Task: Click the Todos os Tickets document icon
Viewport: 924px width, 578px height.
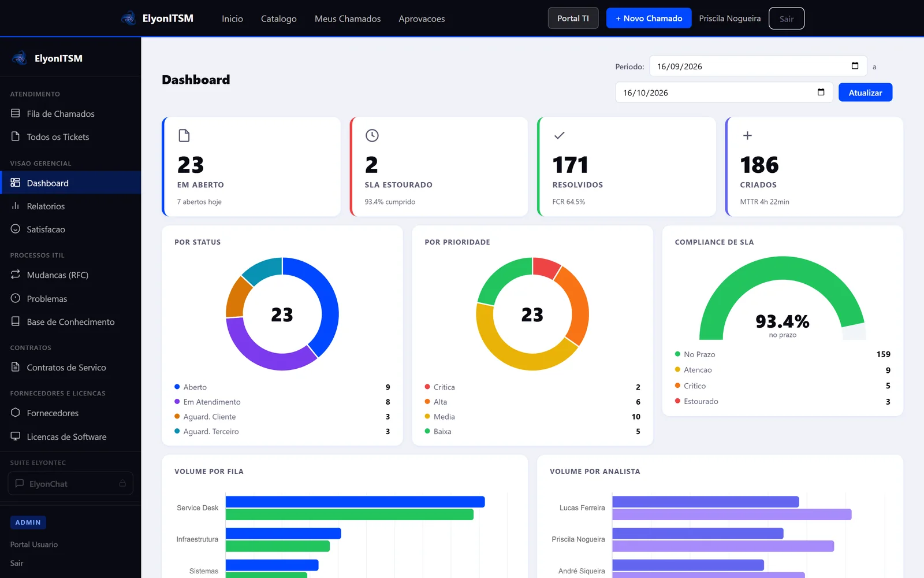Action: [x=16, y=136]
